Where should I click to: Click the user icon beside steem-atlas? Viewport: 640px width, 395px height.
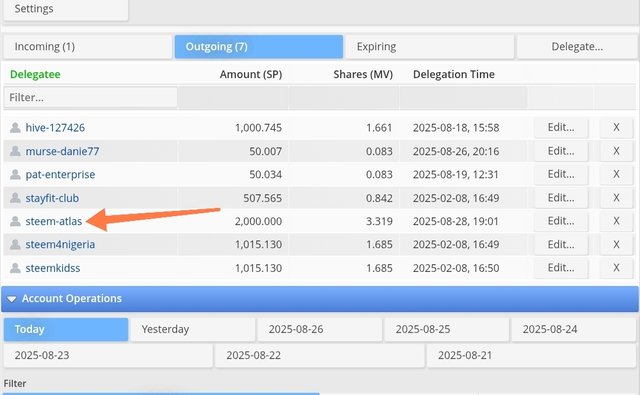15,222
